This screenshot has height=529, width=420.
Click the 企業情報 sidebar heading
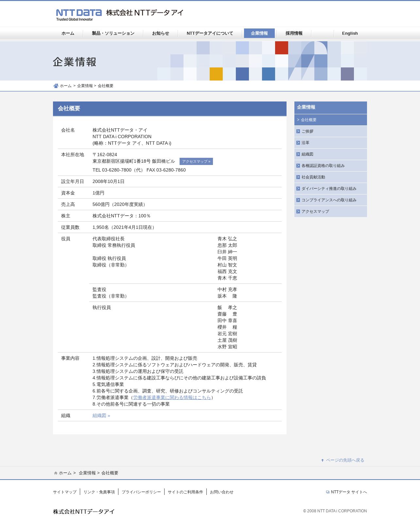point(331,107)
